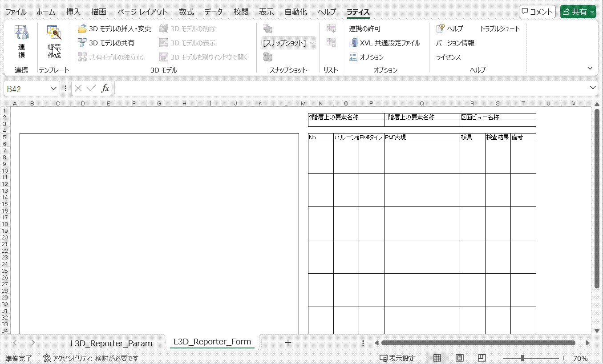Image resolution: width=603 pixels, height=364 pixels.
Task: Switch to Normal view in status bar
Action: (437, 358)
